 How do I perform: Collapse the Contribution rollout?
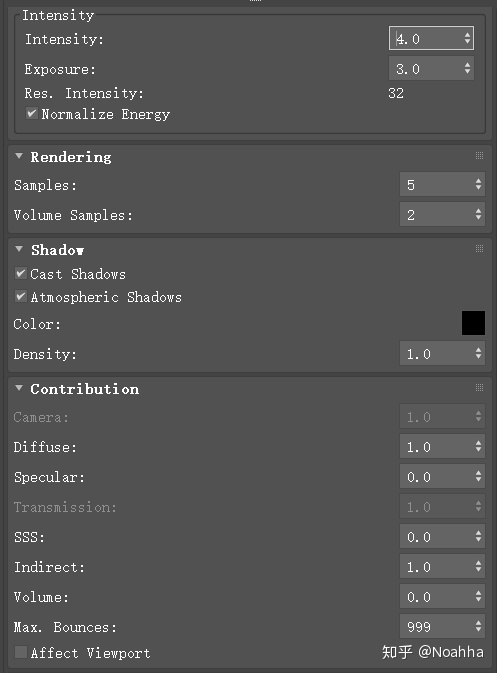coord(19,388)
